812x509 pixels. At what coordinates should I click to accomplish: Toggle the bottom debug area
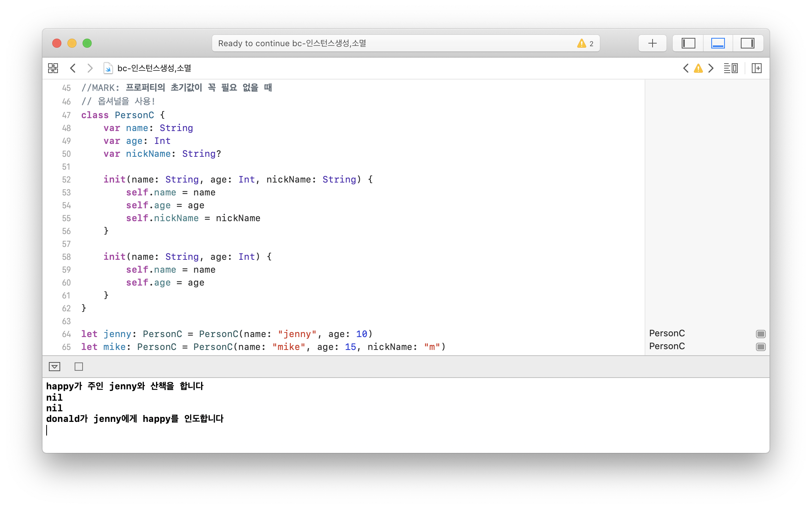tap(718, 43)
